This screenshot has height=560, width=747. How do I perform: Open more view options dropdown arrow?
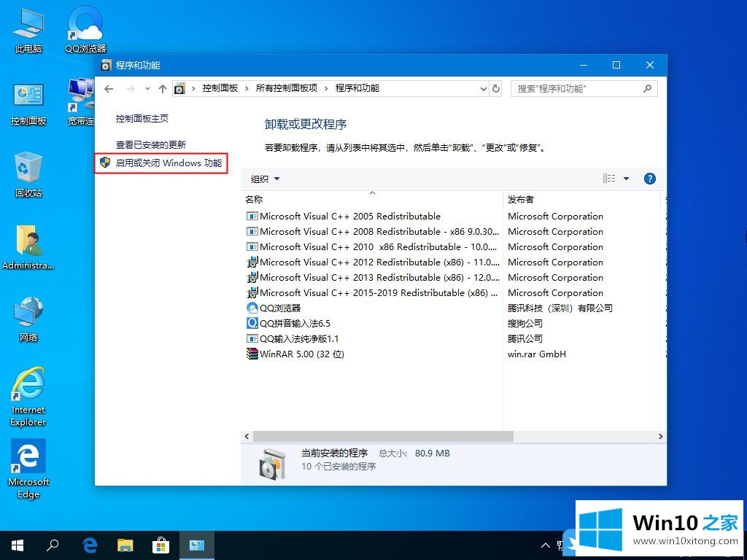click(627, 179)
